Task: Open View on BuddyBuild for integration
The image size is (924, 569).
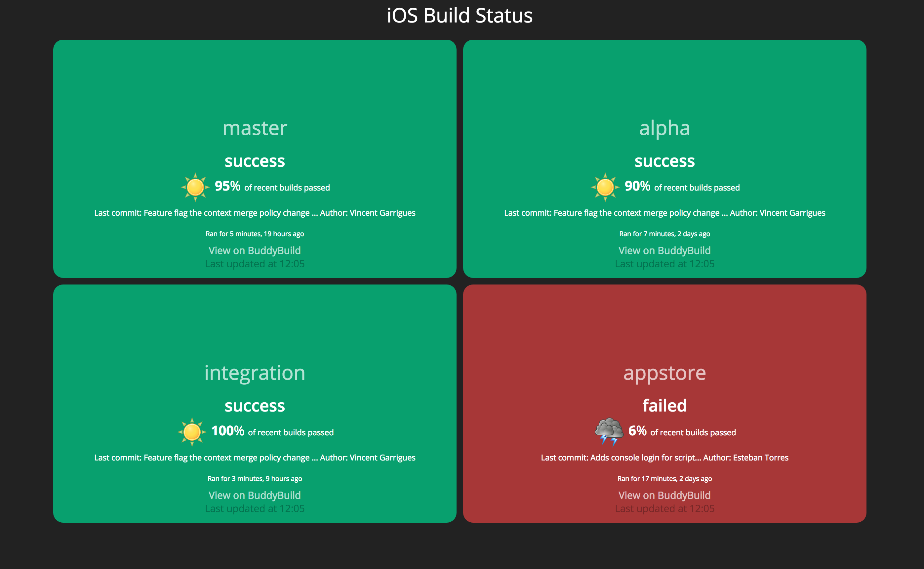Action: (255, 495)
